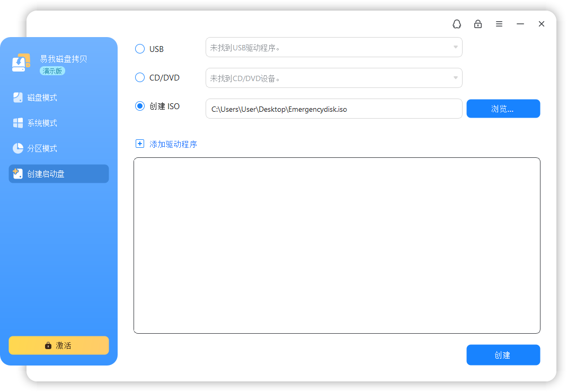The height and width of the screenshot is (392, 567).
Task: Click the app logo in sidebar
Action: coord(21,63)
